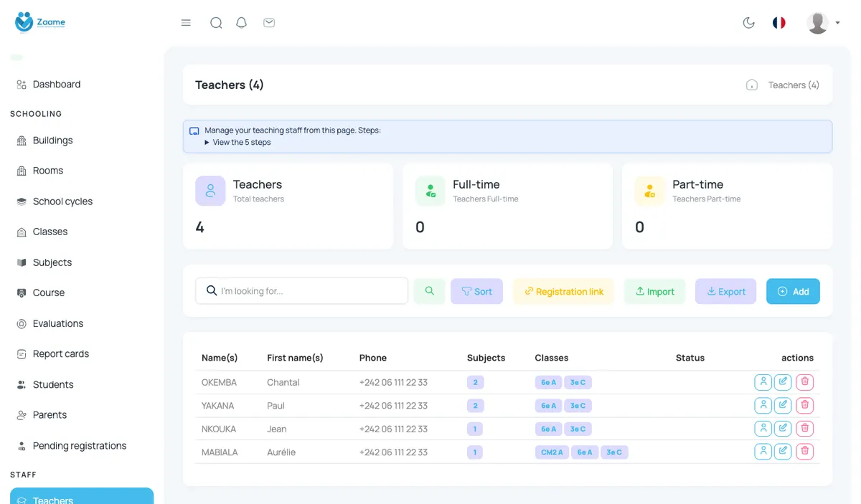
Task: Delete teacher NKOUKA Jean
Action: pos(804,428)
